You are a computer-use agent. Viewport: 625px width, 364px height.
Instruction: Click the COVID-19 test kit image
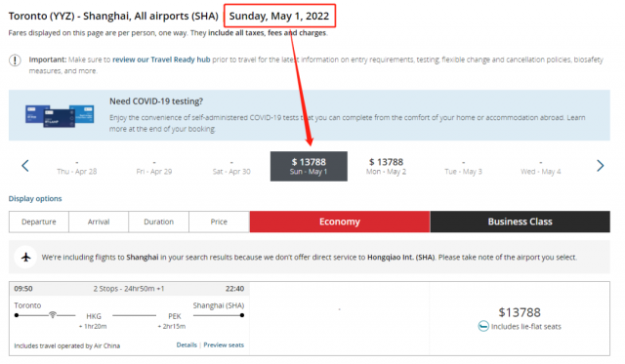pos(60,115)
